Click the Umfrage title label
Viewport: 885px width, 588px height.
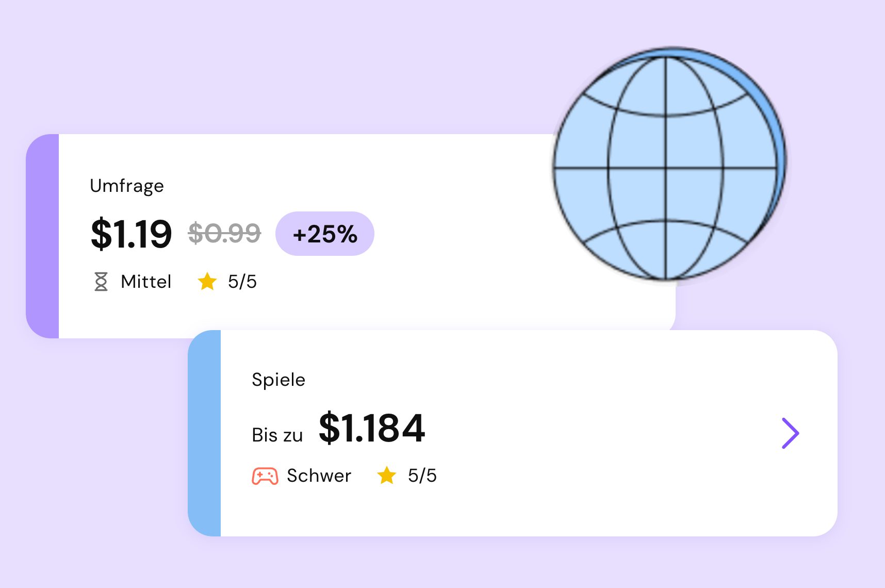(x=127, y=186)
